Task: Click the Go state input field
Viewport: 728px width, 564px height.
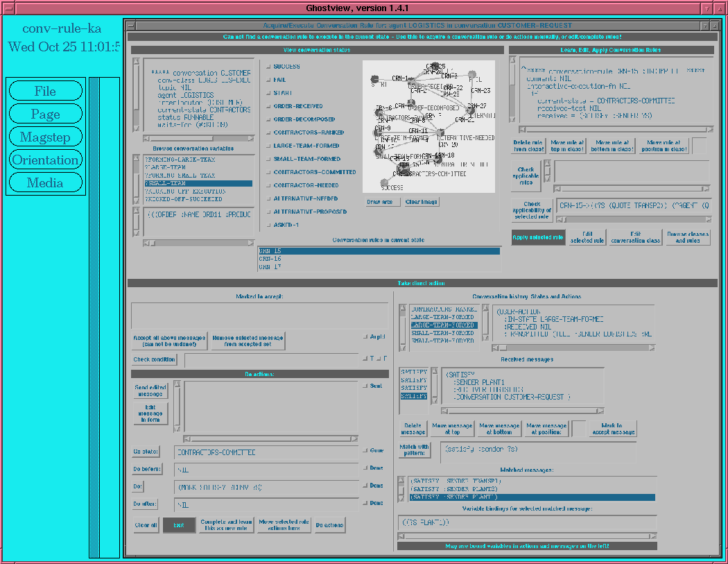Action: point(266,452)
